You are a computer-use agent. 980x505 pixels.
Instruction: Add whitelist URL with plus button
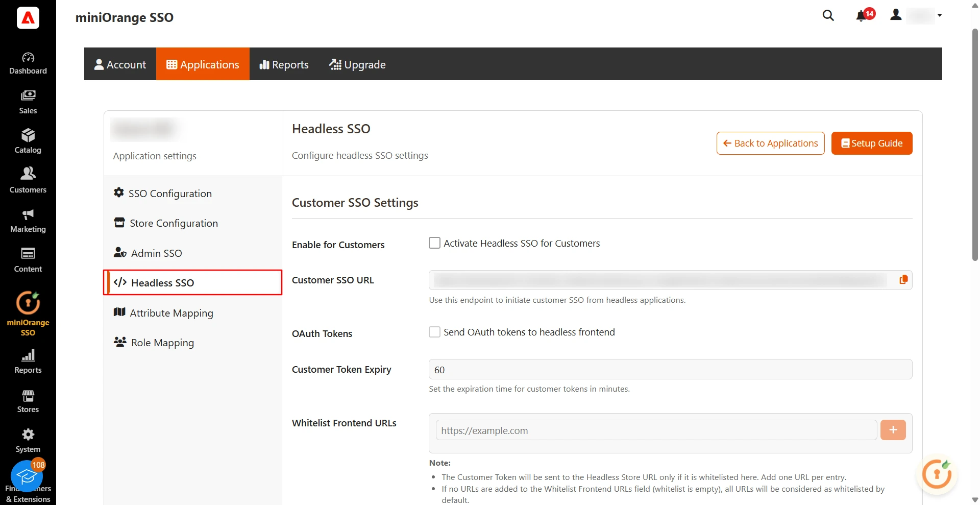(x=893, y=430)
